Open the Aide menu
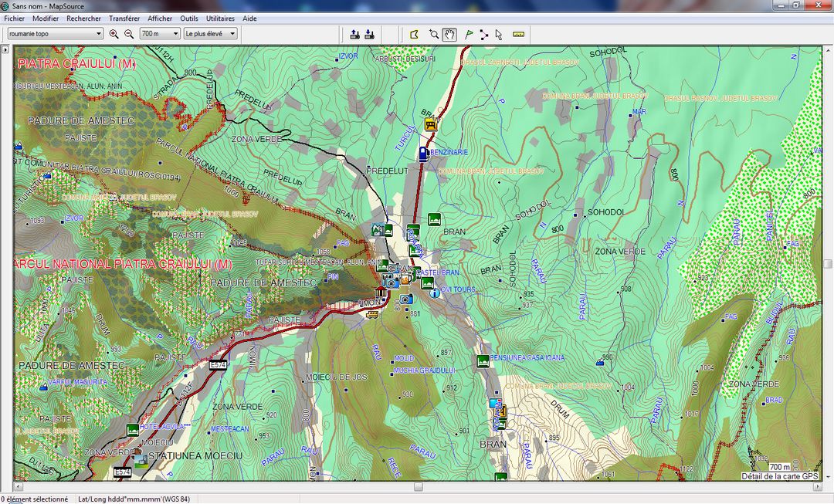 [249, 18]
